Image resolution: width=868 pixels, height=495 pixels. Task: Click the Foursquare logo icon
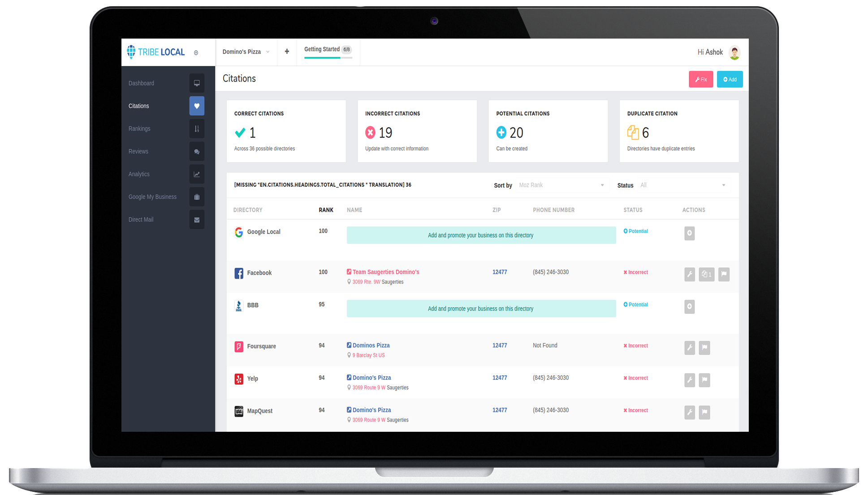pyautogui.click(x=239, y=347)
